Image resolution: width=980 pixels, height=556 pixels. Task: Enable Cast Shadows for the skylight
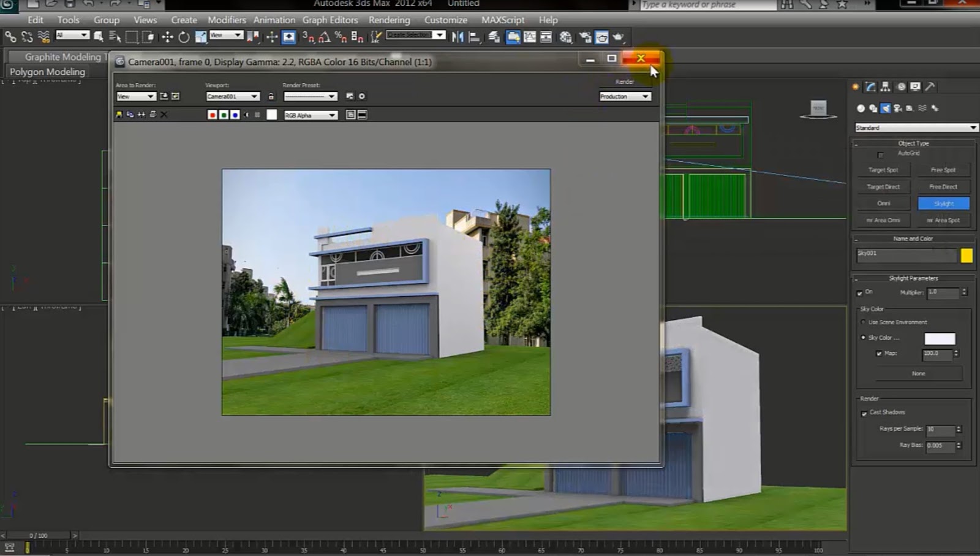[x=864, y=413]
